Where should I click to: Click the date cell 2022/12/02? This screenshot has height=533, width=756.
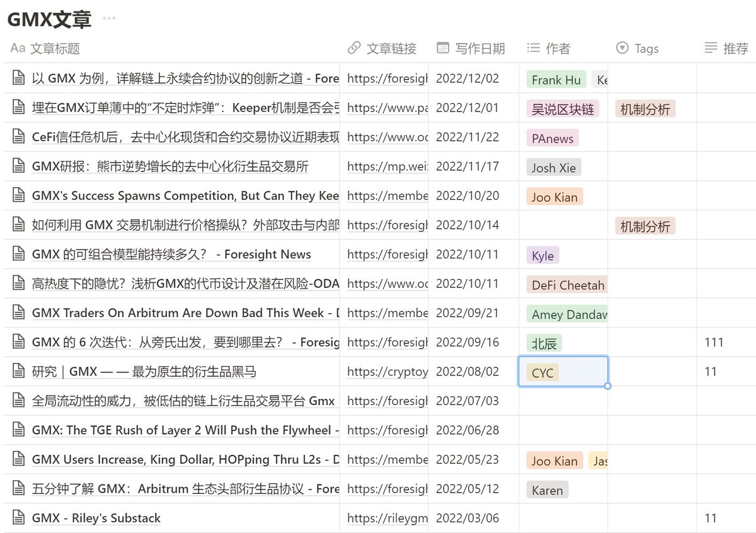(474, 78)
